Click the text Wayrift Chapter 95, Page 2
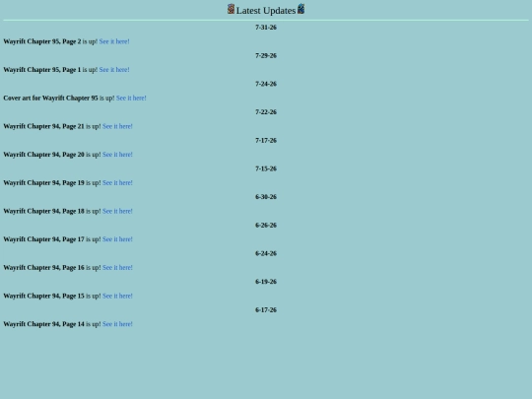The image size is (532, 399). pyautogui.click(x=42, y=41)
